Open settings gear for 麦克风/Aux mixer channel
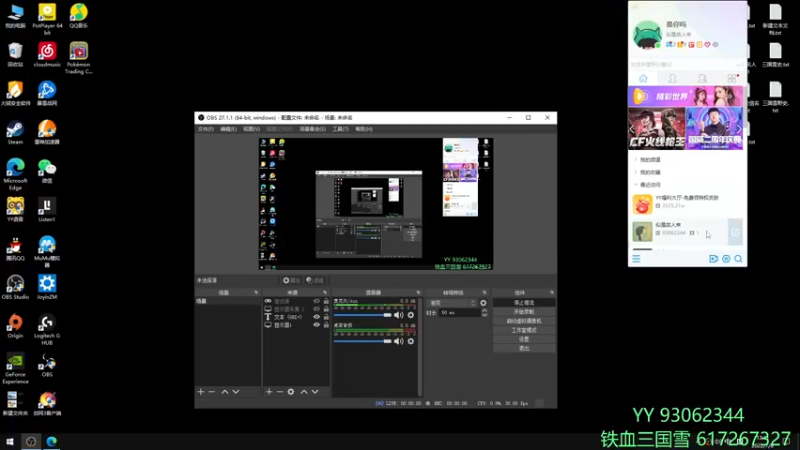 click(411, 315)
